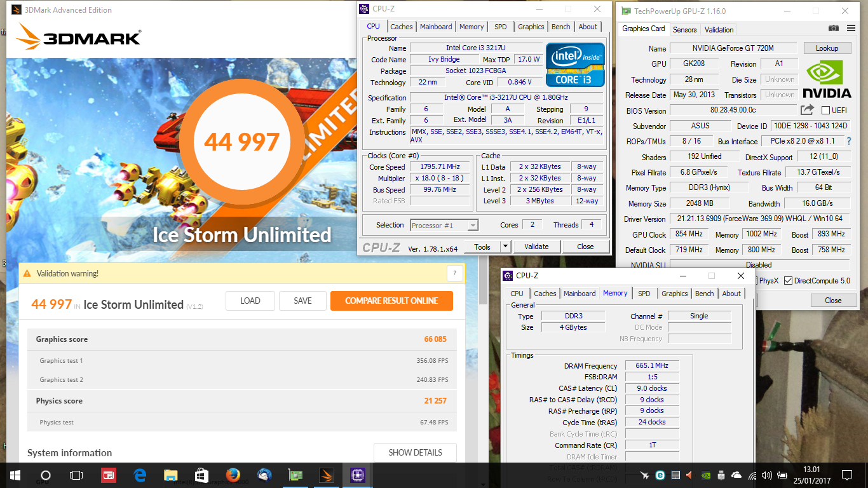868x488 pixels.
Task: Click the Physics score value 21 257
Action: pyautogui.click(x=435, y=401)
